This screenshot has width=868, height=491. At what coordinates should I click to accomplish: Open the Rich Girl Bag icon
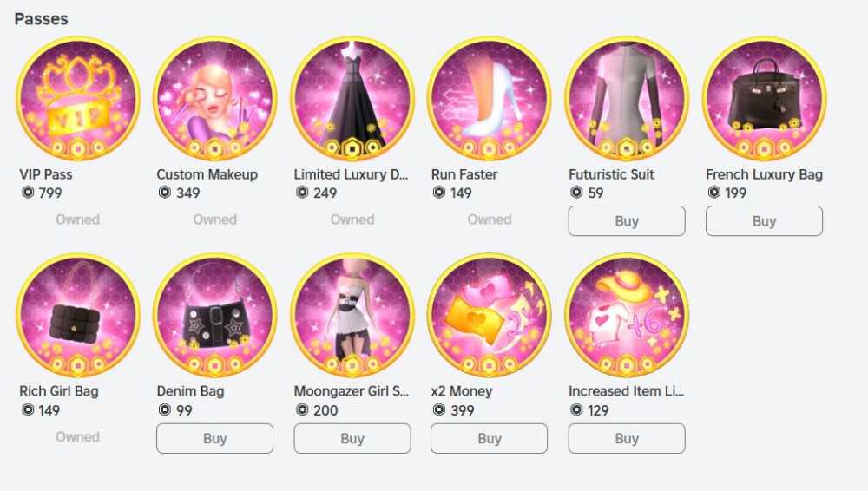(77, 316)
